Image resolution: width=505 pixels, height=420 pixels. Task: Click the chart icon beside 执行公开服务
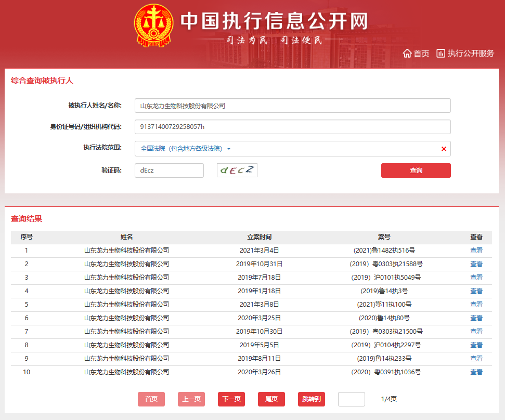441,53
